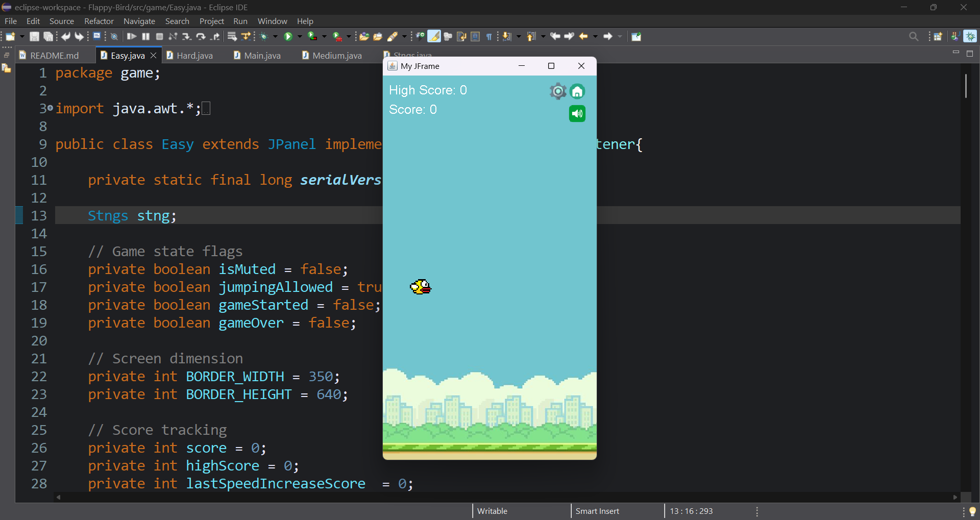Image resolution: width=980 pixels, height=520 pixels.
Task: Open the New file dropdown arrow
Action: tap(22, 36)
